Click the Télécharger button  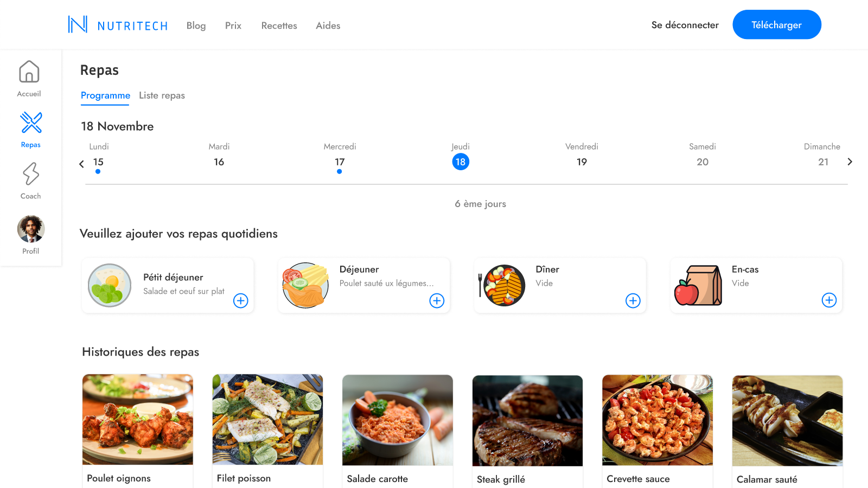point(777,24)
